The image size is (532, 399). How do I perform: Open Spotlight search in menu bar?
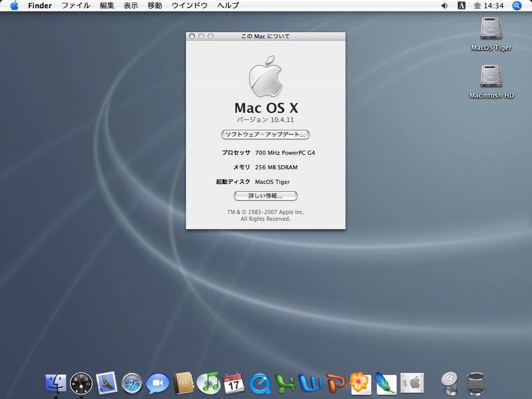517,5
